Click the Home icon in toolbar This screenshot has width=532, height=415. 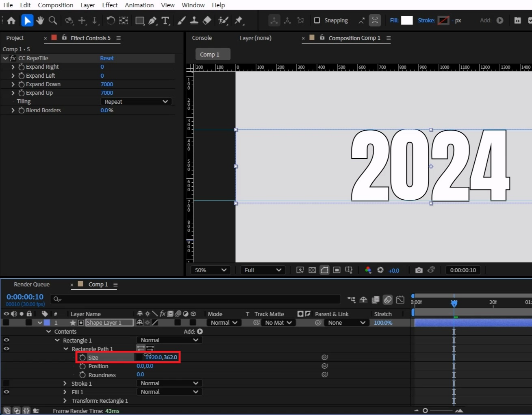coord(11,20)
